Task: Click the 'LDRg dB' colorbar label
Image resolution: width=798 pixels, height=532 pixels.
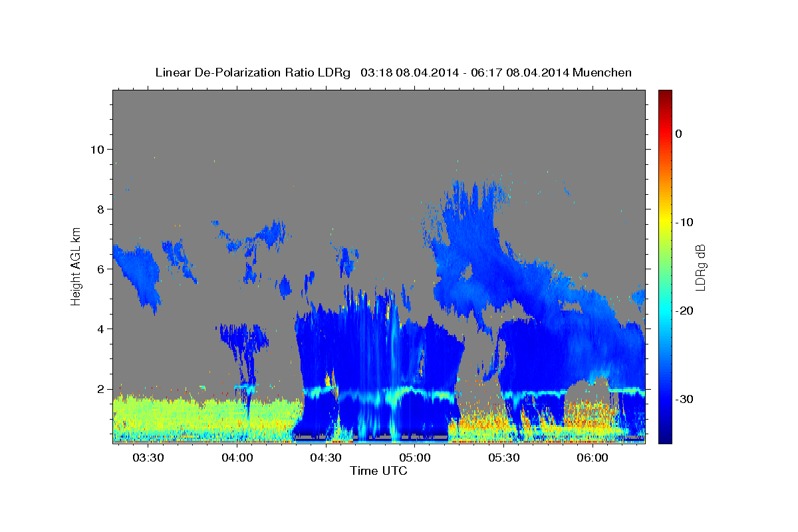Action: (700, 267)
